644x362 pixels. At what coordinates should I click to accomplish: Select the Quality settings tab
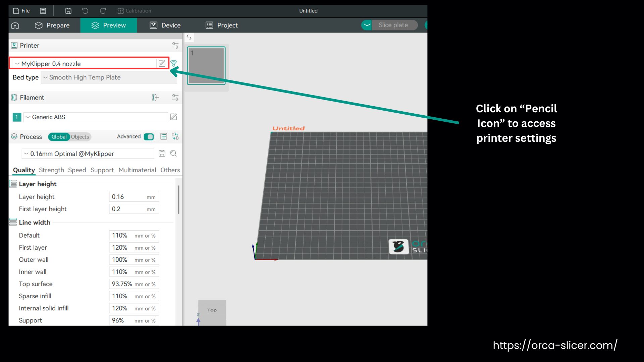pos(24,170)
